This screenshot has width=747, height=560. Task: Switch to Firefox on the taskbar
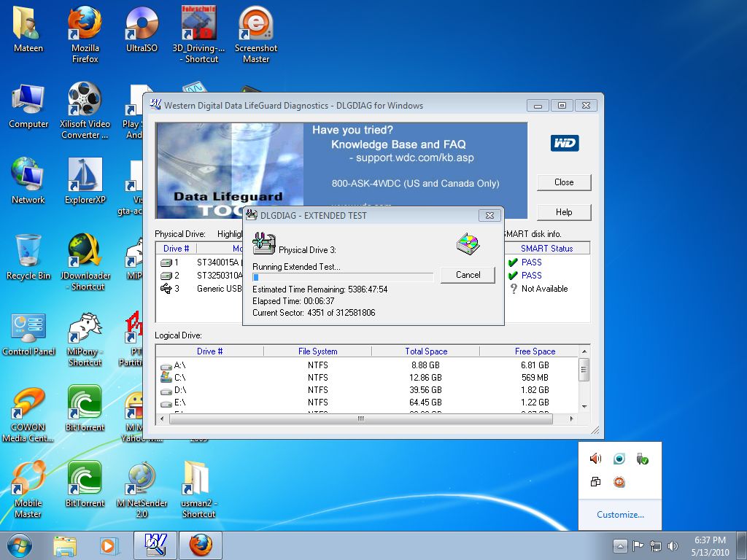(x=201, y=545)
